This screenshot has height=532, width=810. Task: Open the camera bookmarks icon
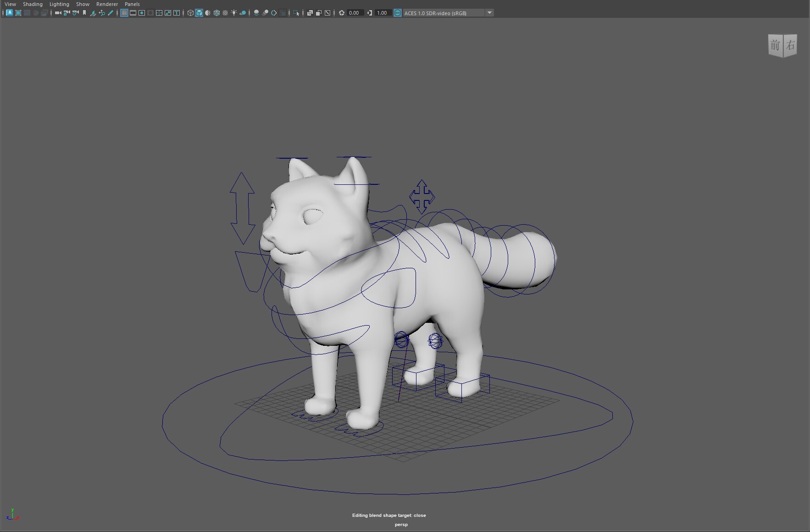pos(83,12)
